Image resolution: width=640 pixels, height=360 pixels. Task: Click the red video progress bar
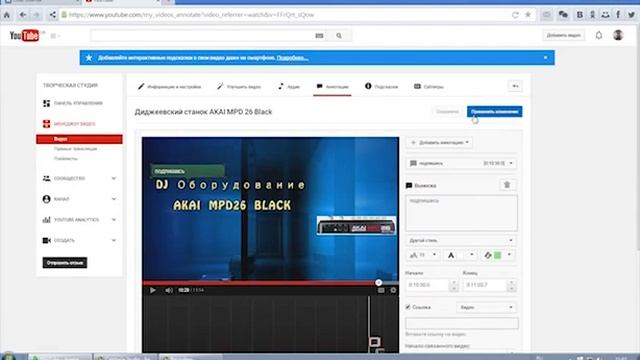260,282
